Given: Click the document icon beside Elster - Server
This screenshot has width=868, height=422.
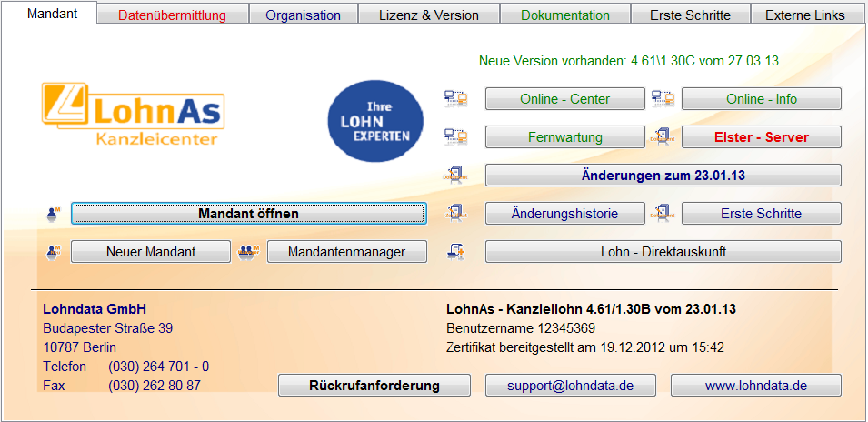Looking at the screenshot, I should pos(663,136).
